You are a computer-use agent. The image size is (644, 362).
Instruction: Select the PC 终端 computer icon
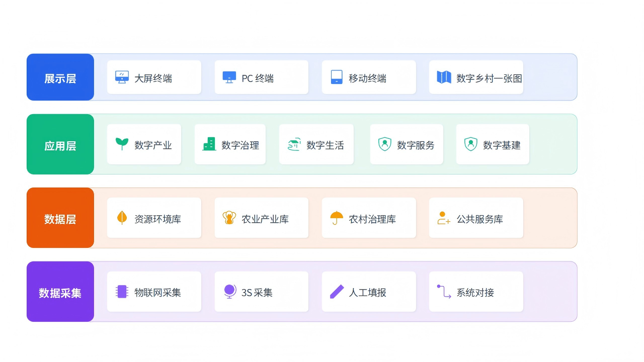click(229, 77)
